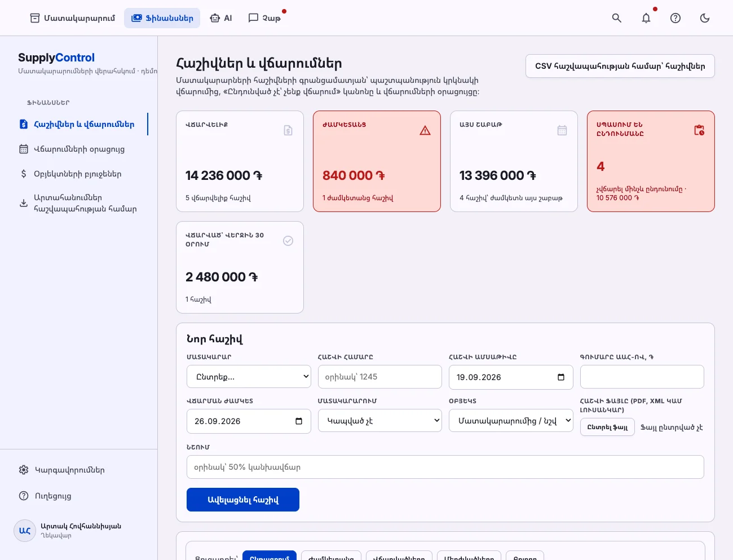Screen dimensions: 733x560
Task: Click the help question mark icon in header
Action: click(x=675, y=18)
